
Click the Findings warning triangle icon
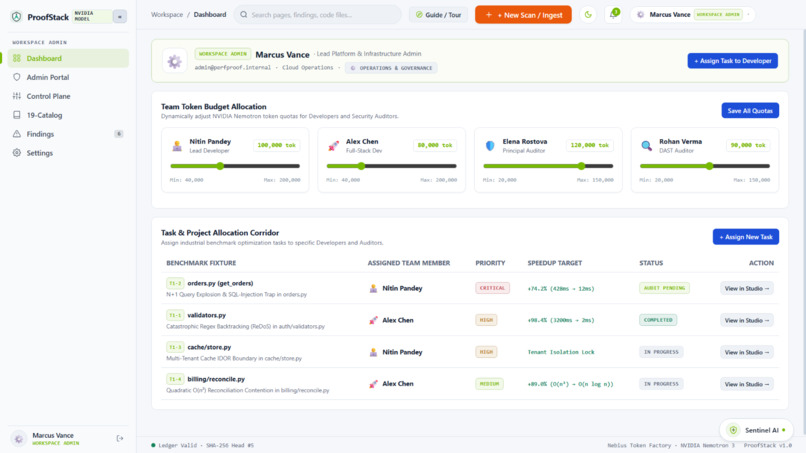pyautogui.click(x=17, y=134)
